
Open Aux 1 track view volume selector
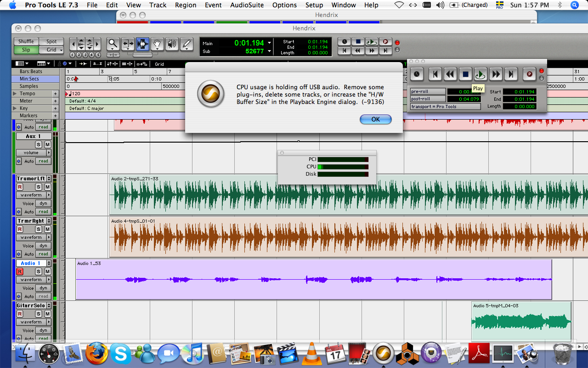34,153
